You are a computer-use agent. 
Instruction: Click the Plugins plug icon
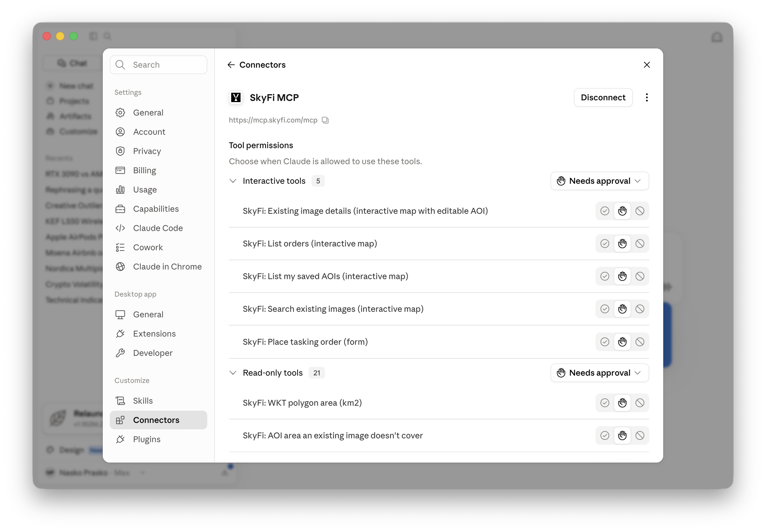click(x=120, y=439)
